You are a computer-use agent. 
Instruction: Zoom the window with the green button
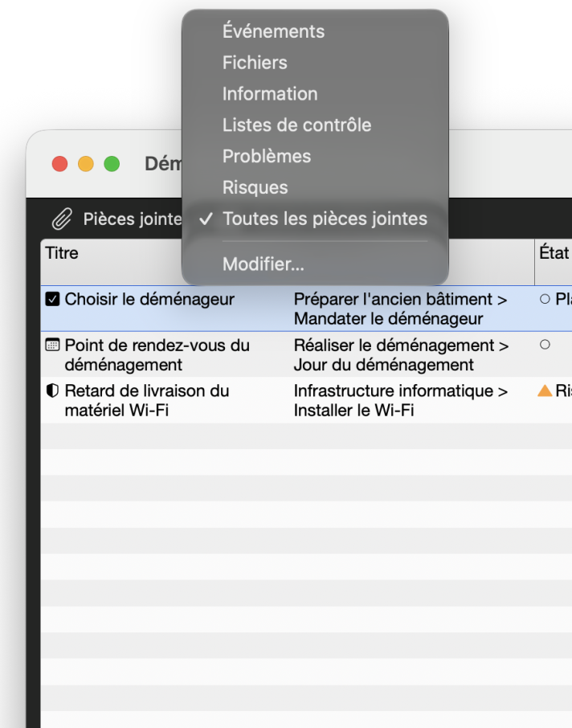112,164
